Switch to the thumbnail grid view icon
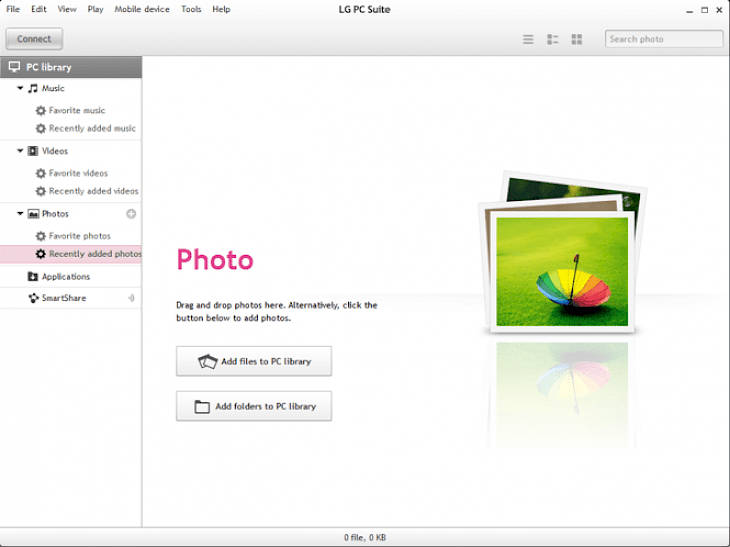This screenshot has width=730, height=547. [577, 40]
